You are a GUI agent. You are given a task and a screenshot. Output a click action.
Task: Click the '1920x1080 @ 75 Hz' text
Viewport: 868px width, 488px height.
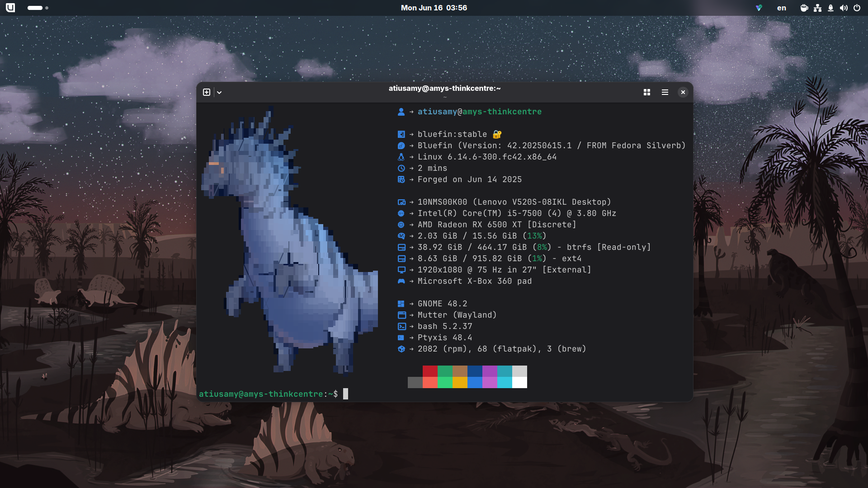coord(460,270)
